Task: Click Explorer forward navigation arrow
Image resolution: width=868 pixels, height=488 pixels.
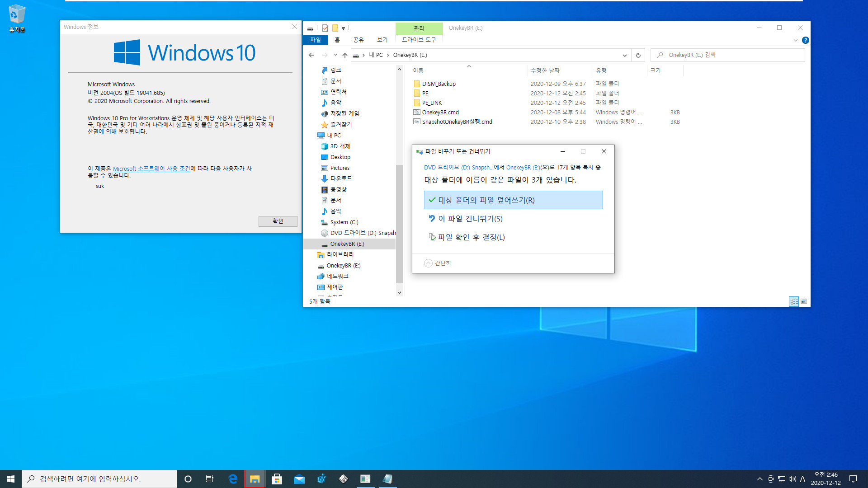Action: [325, 55]
